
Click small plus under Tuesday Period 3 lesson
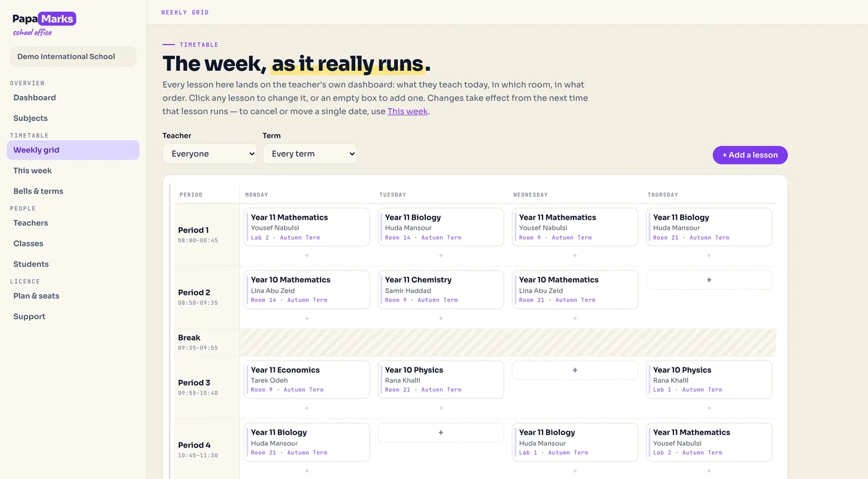(x=441, y=408)
